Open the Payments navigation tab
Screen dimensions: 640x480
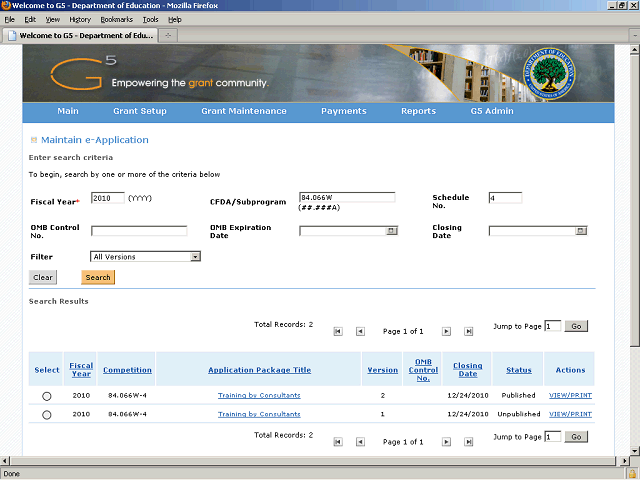[x=344, y=111]
